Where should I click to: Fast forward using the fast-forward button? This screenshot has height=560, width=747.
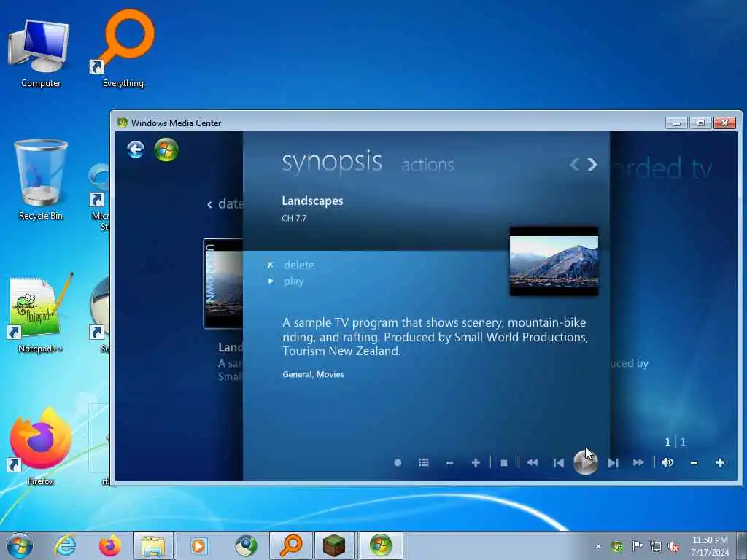click(x=638, y=462)
